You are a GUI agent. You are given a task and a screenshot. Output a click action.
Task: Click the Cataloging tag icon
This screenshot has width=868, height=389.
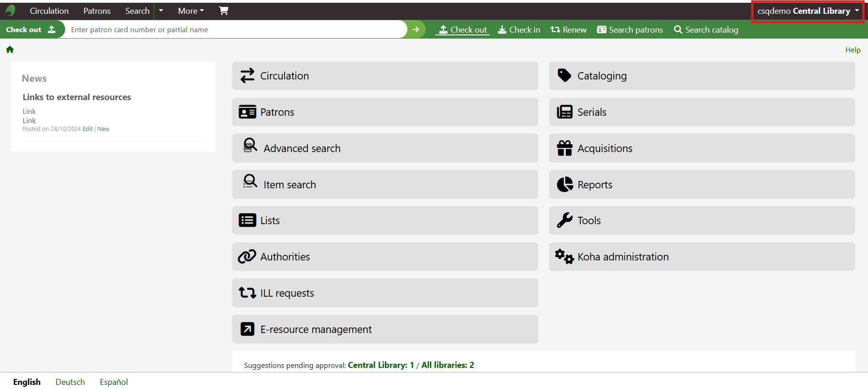564,75
